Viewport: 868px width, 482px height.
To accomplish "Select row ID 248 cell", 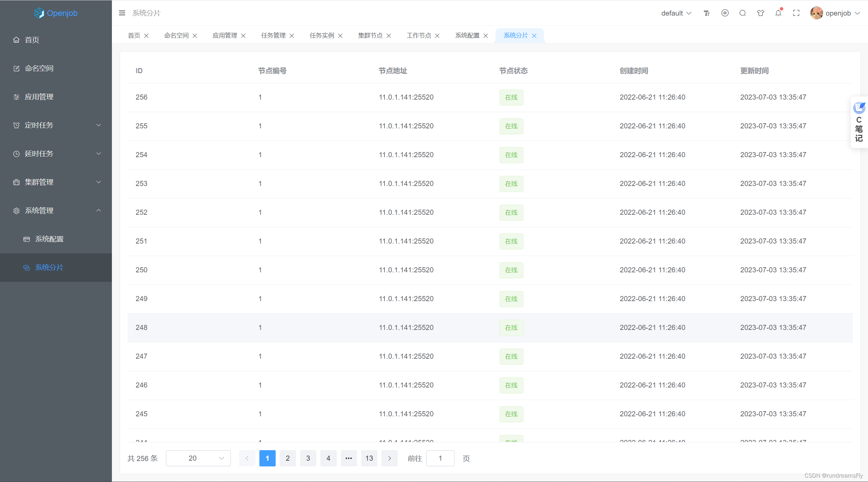I will point(141,328).
